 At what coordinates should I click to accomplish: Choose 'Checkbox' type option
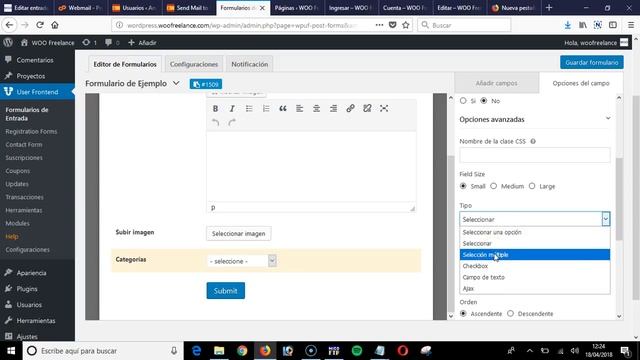pyautogui.click(x=535, y=266)
